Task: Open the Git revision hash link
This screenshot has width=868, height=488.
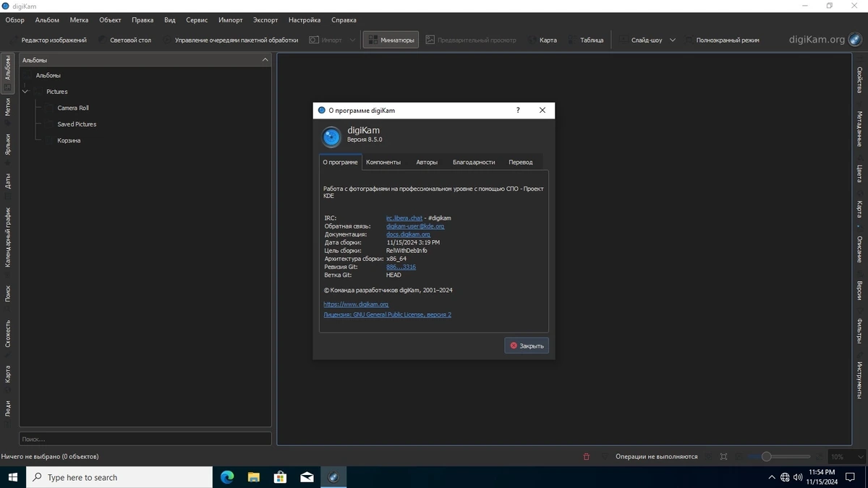Action: tap(401, 267)
